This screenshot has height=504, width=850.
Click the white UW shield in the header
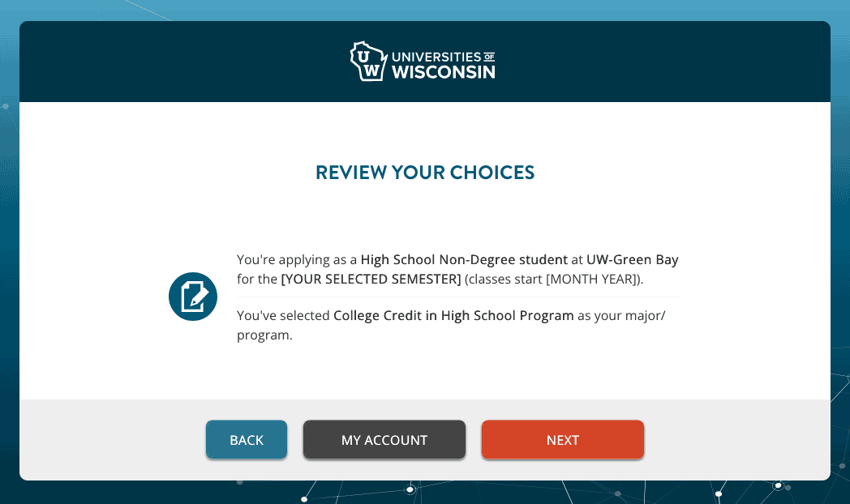pos(367,61)
